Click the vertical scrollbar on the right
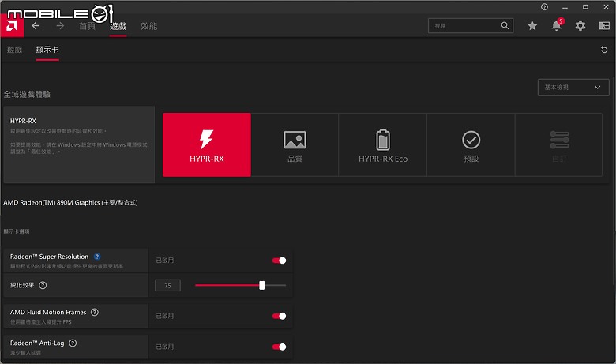Screen dimensions: 616x364 point(614,182)
